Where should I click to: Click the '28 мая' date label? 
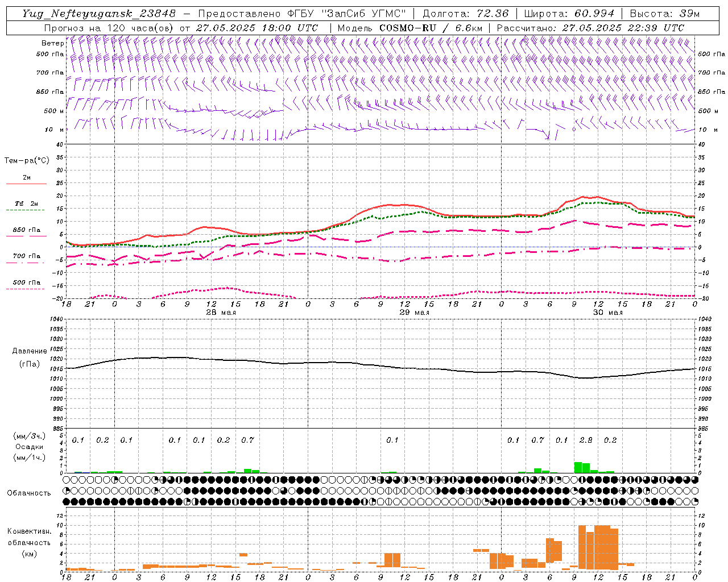[221, 313]
